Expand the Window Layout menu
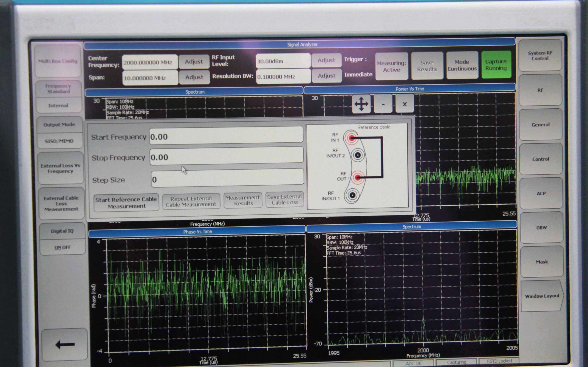Image resolution: width=588 pixels, height=367 pixels. coord(542,296)
